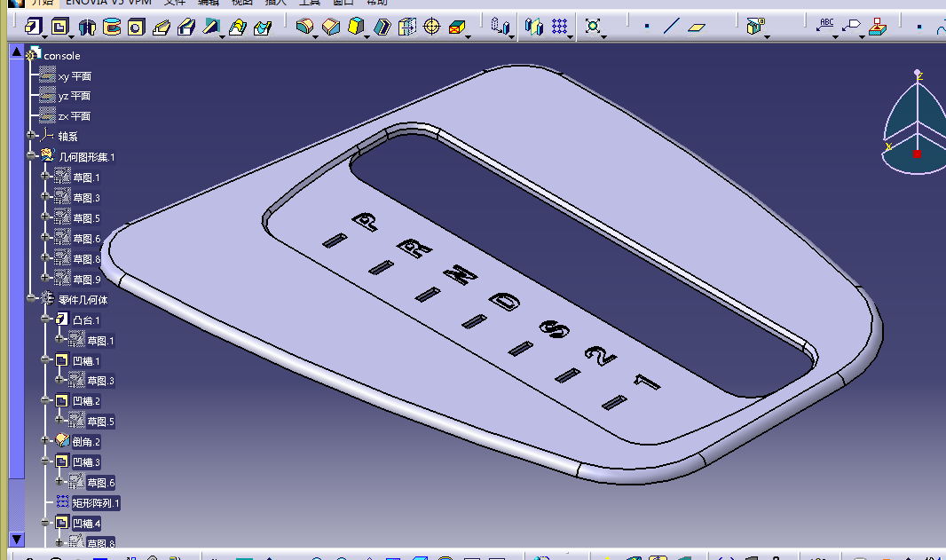This screenshot has height=560, width=946.
Task: Select the Hole tool
Action: (x=137, y=27)
